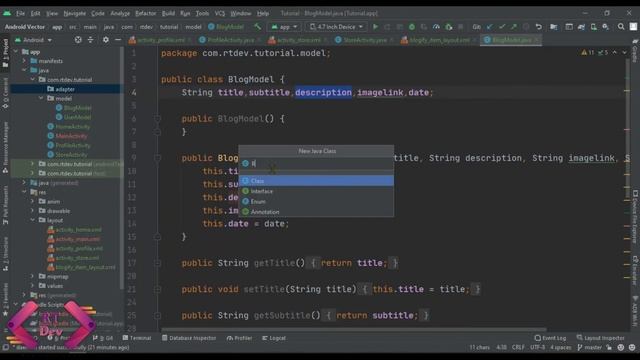Open the Event Log
The height and width of the screenshot is (360, 640).
click(x=550, y=338)
